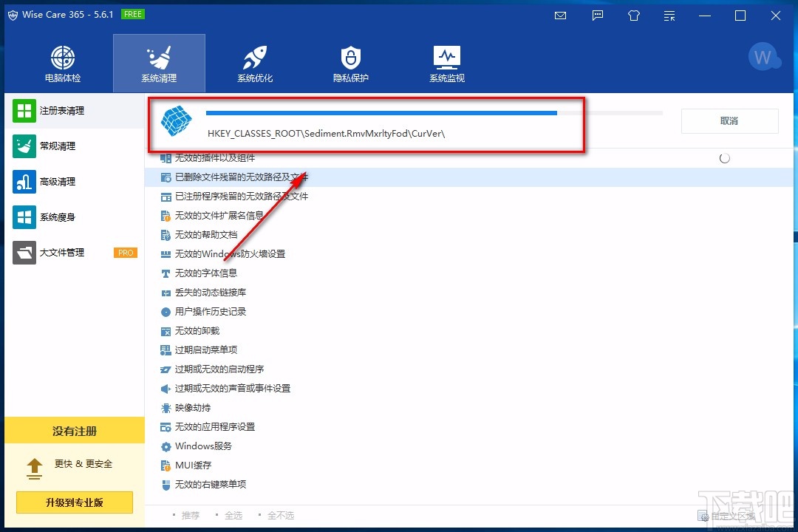Viewport: 798px width, 532px height.
Task: Select the MUI缓存 text
Action: (194, 465)
